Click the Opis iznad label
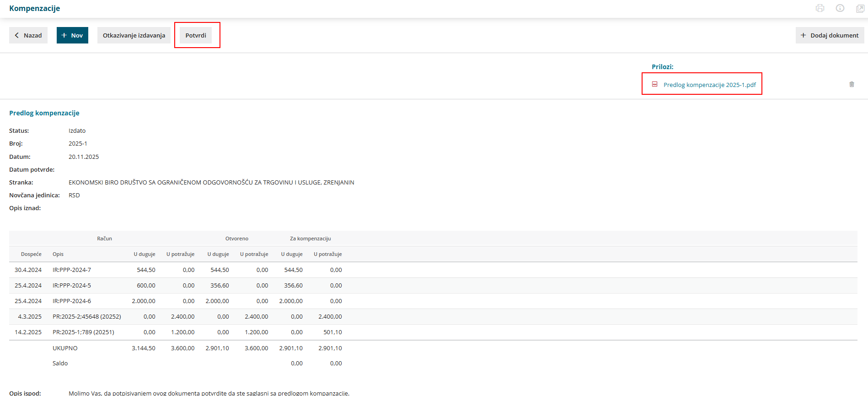Screen dimensions: 868x396 [x=25, y=208]
